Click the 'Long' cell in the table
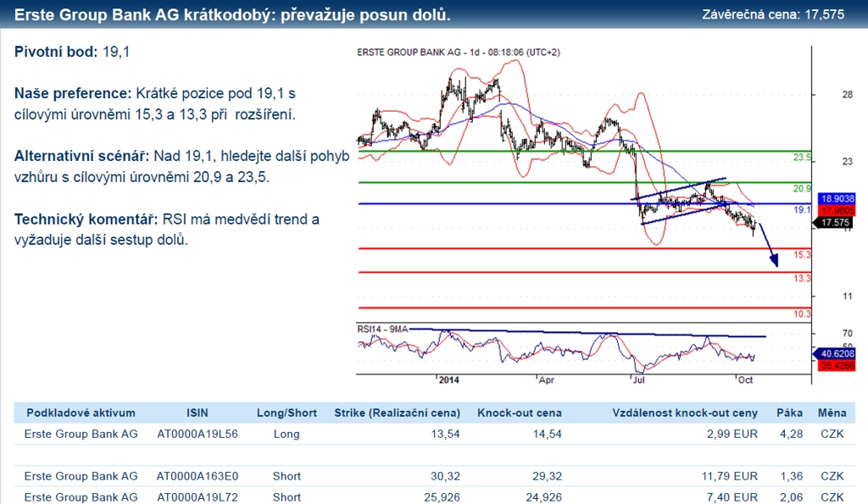 (287, 435)
